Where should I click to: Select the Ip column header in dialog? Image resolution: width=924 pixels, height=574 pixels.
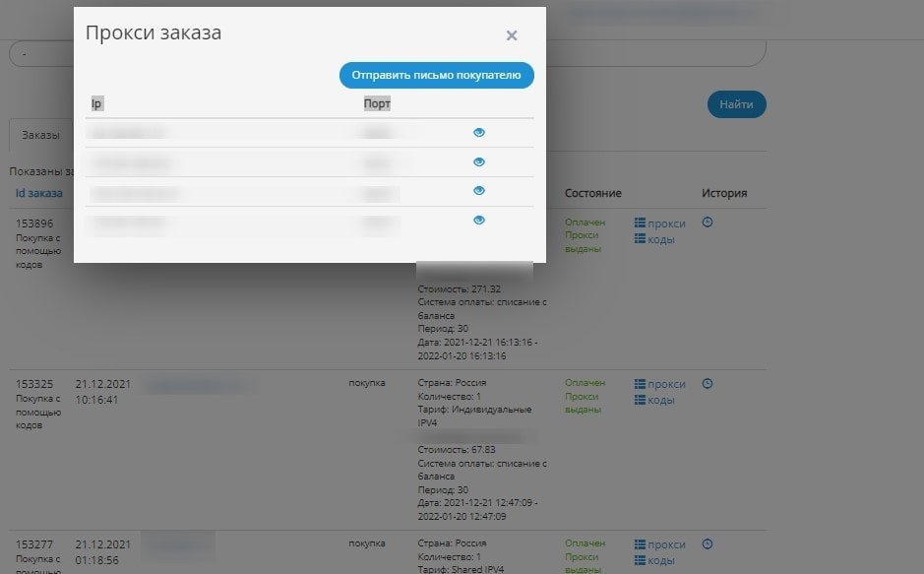click(x=96, y=103)
